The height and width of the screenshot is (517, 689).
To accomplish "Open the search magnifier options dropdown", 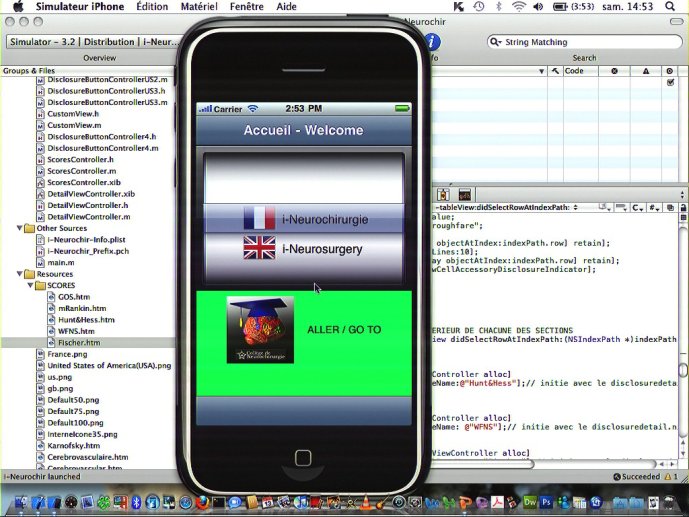I will point(496,42).
